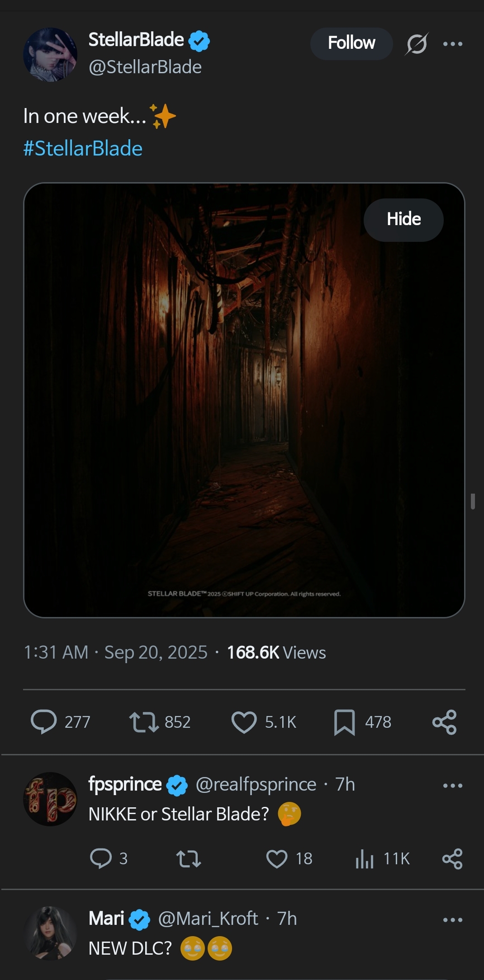The height and width of the screenshot is (980, 484).
Task: Click the reply icon on StellarBlade's post
Action: click(x=43, y=721)
